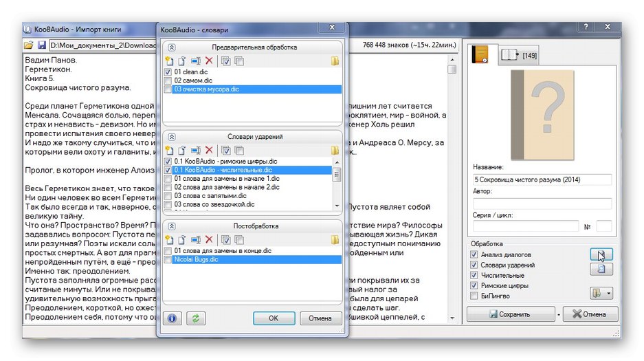Click open file folder icon in import window

click(x=28, y=45)
